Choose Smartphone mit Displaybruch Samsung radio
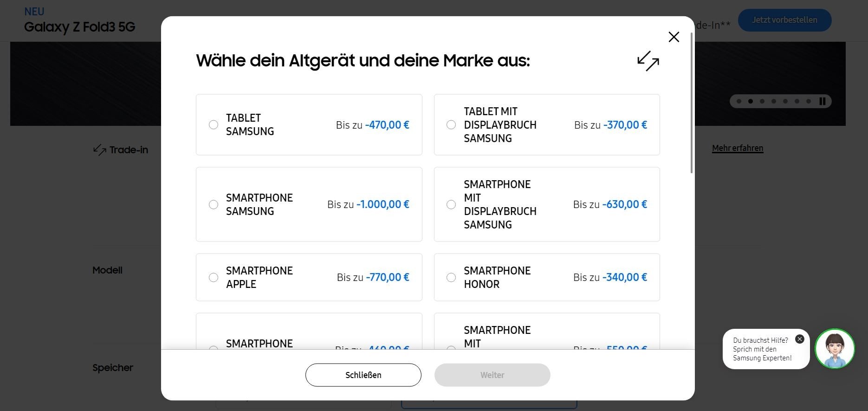868x411 pixels. [x=451, y=204]
